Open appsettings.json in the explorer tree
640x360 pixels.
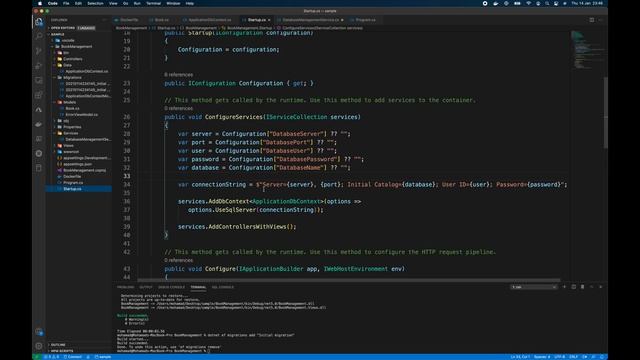pyautogui.click(x=78, y=164)
